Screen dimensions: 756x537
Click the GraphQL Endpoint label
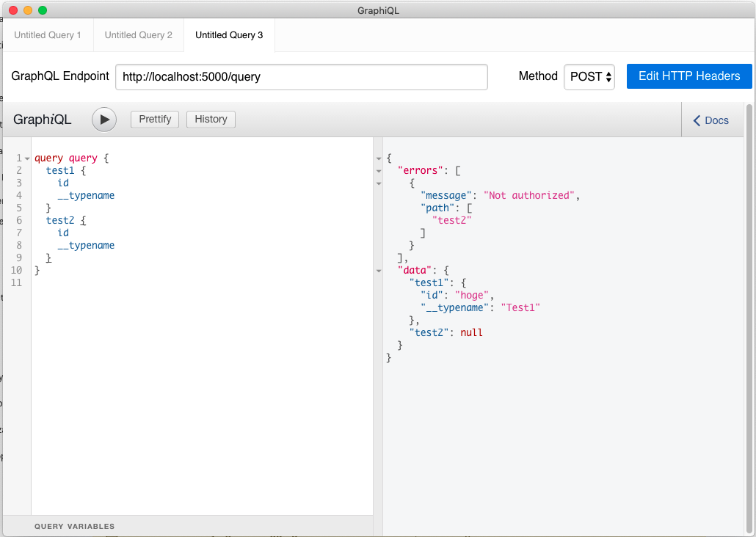click(x=60, y=76)
